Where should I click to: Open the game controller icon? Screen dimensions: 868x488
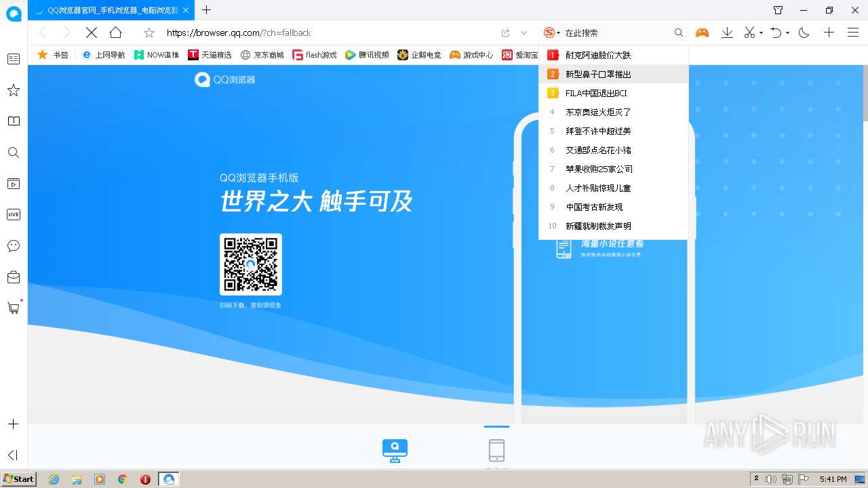702,33
